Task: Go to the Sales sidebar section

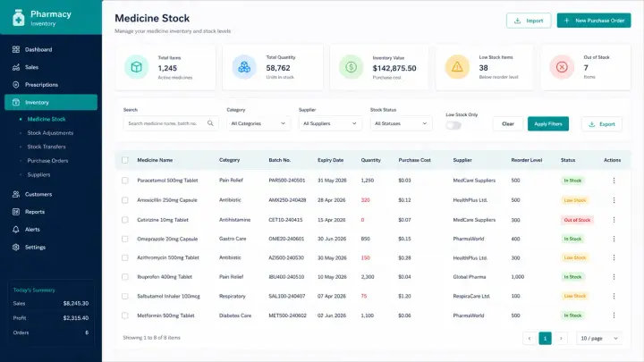Action: point(51,67)
